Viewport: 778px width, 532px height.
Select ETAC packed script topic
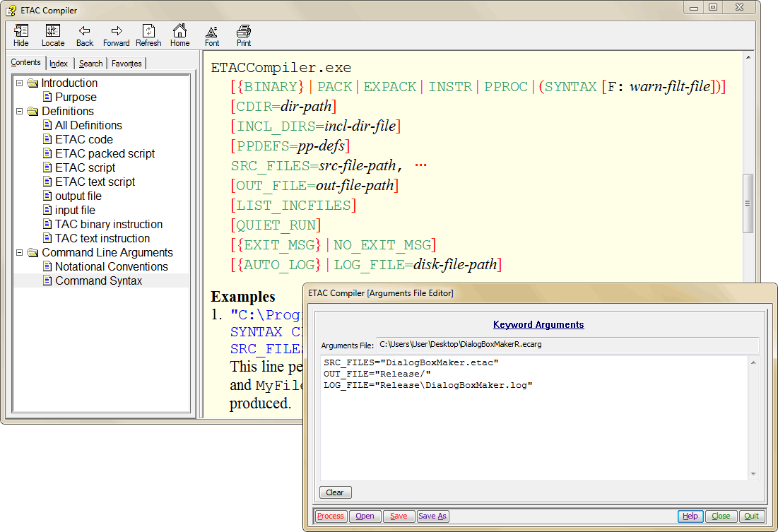(105, 154)
